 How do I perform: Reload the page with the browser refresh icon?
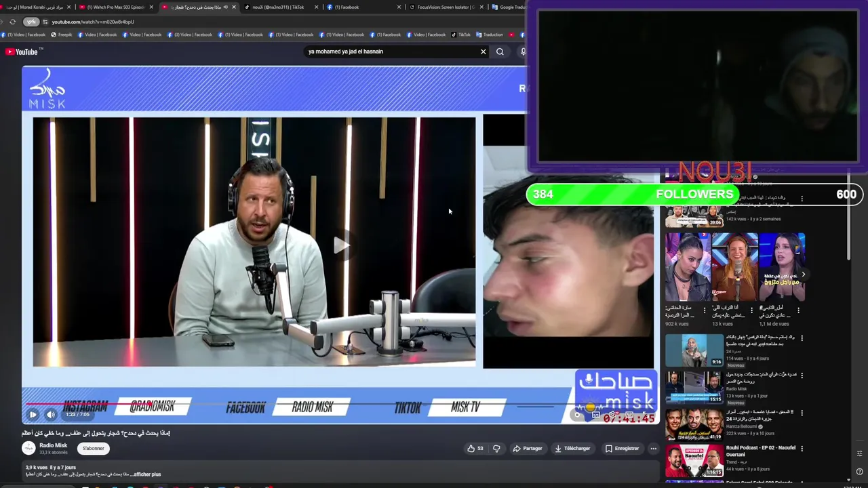(x=12, y=22)
